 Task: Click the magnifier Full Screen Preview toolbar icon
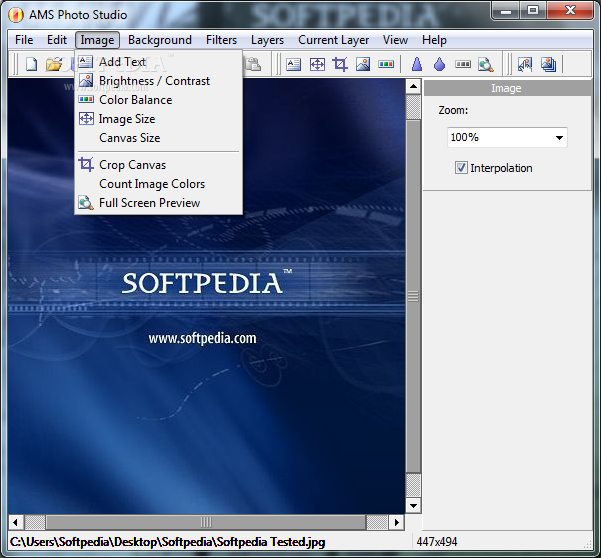coord(486,64)
